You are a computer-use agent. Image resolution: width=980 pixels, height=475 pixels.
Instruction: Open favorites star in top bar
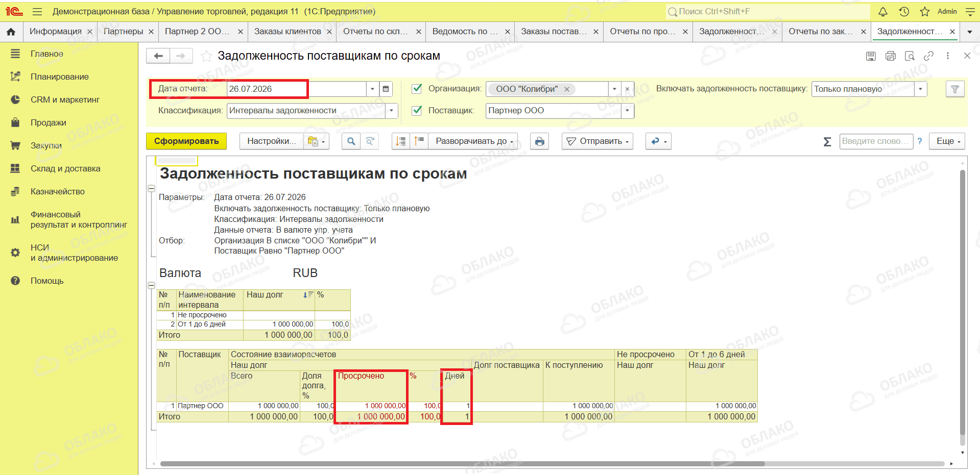(x=925, y=11)
